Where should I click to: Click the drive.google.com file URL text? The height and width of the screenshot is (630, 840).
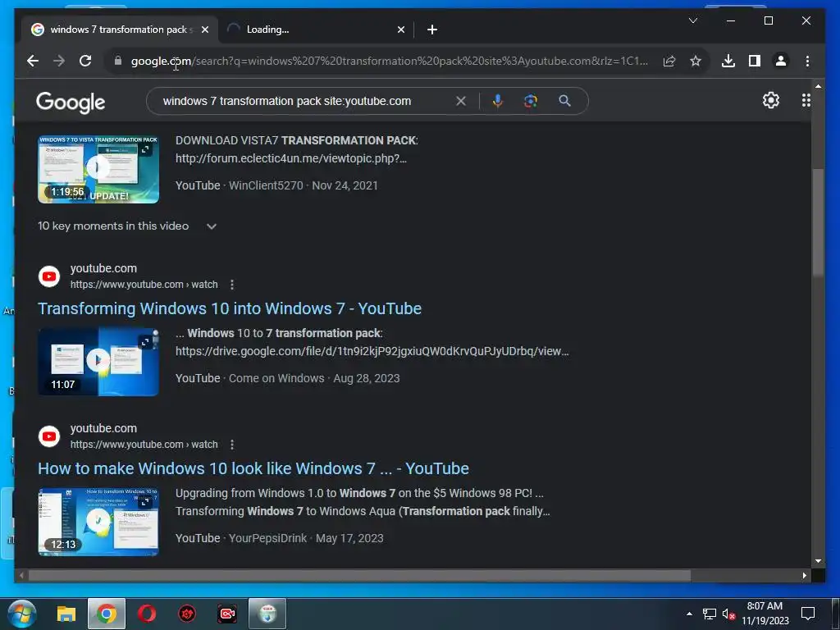click(x=372, y=351)
